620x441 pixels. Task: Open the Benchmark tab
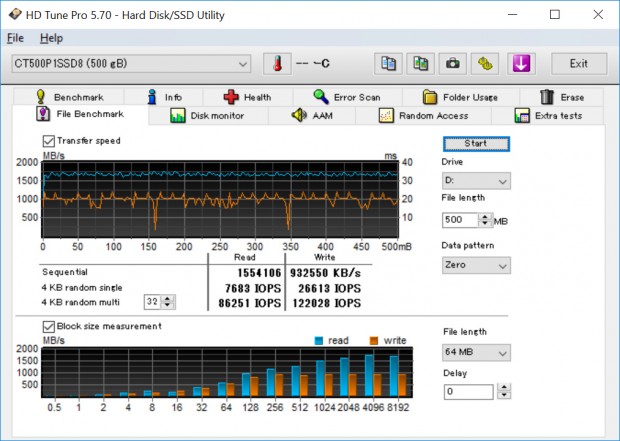coord(69,97)
